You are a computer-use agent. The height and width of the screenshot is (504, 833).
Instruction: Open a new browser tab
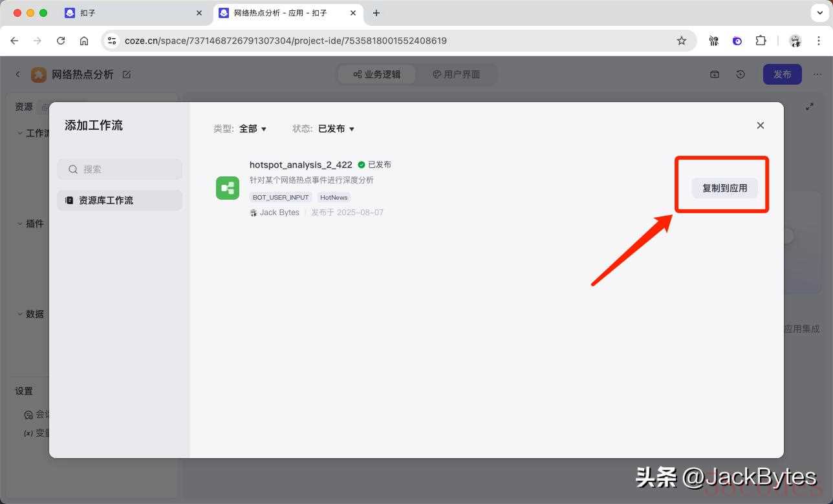[376, 13]
